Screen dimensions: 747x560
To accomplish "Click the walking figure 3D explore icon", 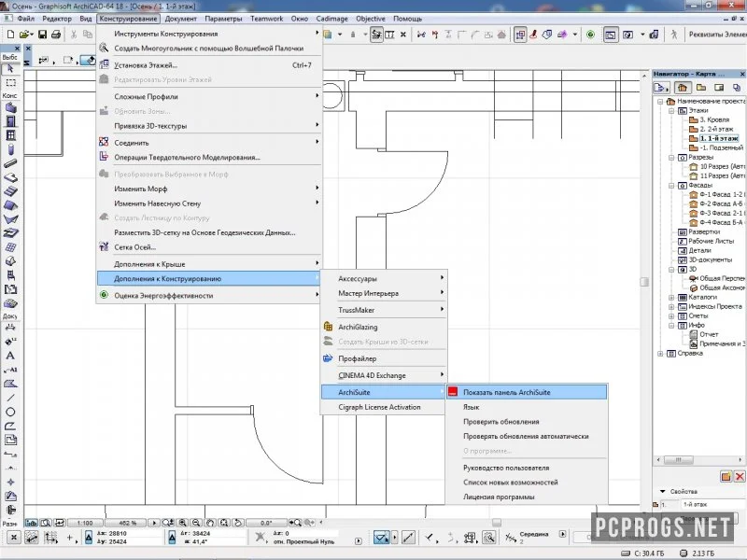I will [673, 35].
